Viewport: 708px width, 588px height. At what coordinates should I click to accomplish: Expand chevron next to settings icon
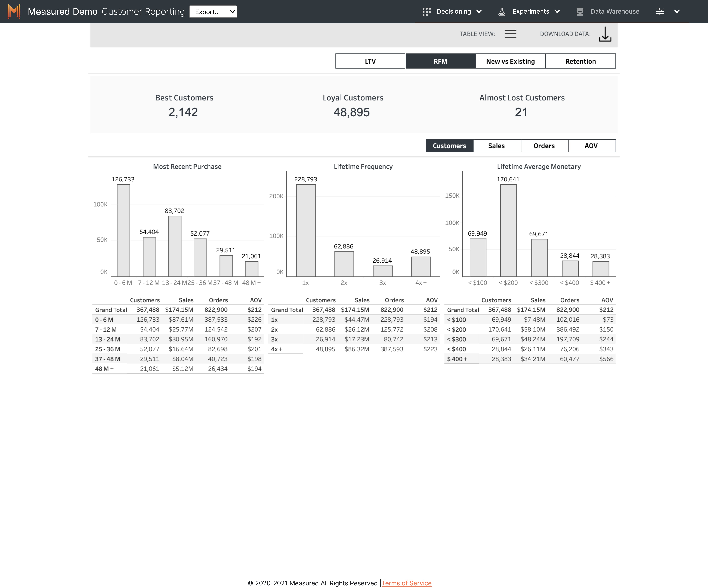[x=677, y=11]
